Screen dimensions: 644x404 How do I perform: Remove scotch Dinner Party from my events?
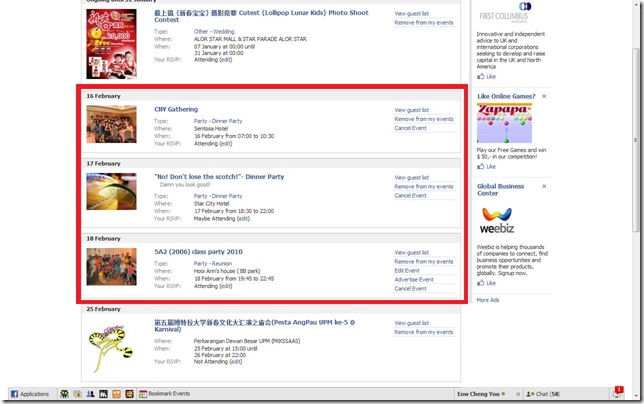pos(424,187)
